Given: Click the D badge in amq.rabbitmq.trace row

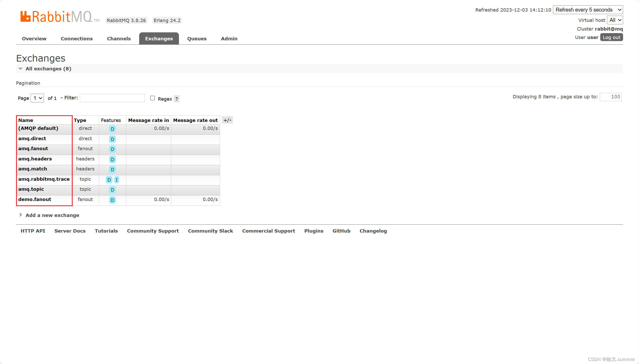Looking at the screenshot, I should (x=109, y=180).
